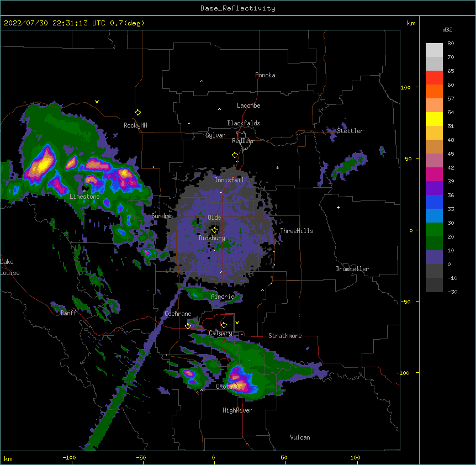Click the yellow V marker east of Calgary
Screen dimensions: 476x465
[237, 323]
